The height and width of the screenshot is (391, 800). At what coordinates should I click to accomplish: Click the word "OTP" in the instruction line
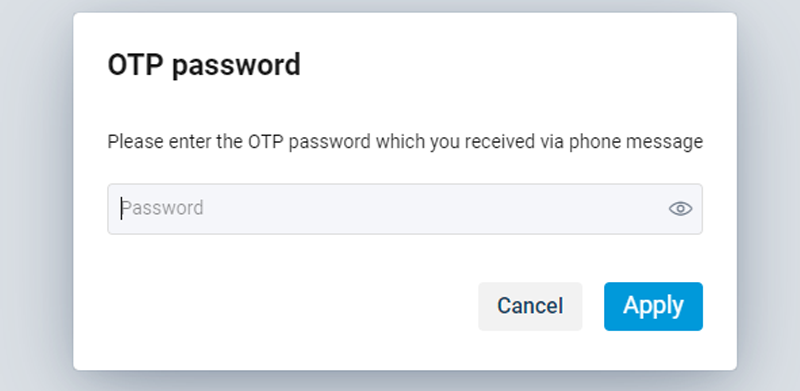click(x=265, y=141)
